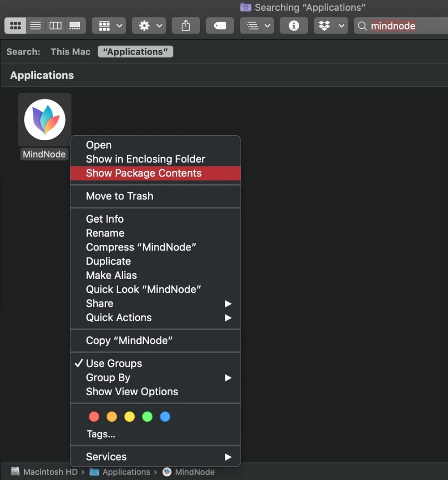This screenshot has width=448, height=480.
Task: Select Move to Trash
Action: pyautogui.click(x=119, y=196)
